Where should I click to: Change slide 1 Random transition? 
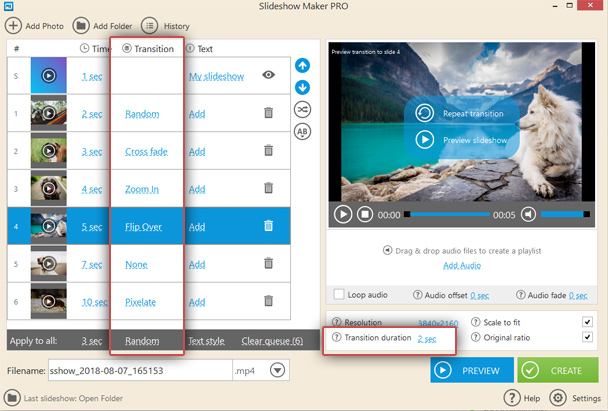pyautogui.click(x=142, y=114)
